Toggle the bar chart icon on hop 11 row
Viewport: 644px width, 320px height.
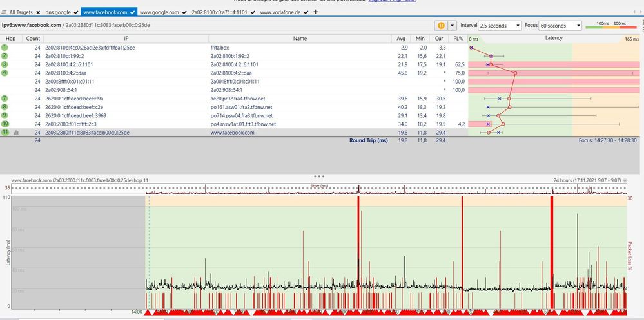point(16,133)
